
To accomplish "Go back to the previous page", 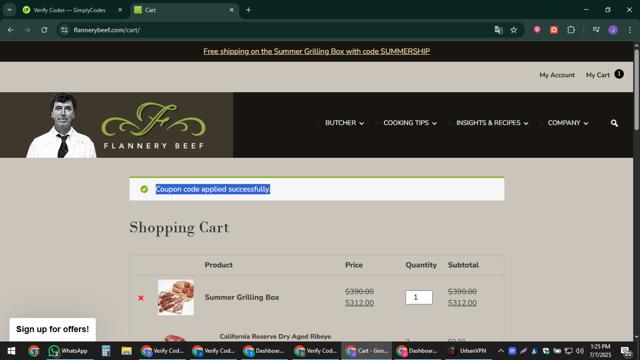I will [11, 30].
